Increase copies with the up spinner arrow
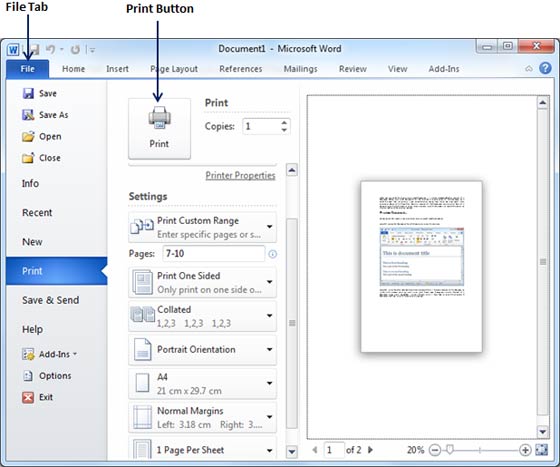This screenshot has width=560, height=467. tap(284, 123)
